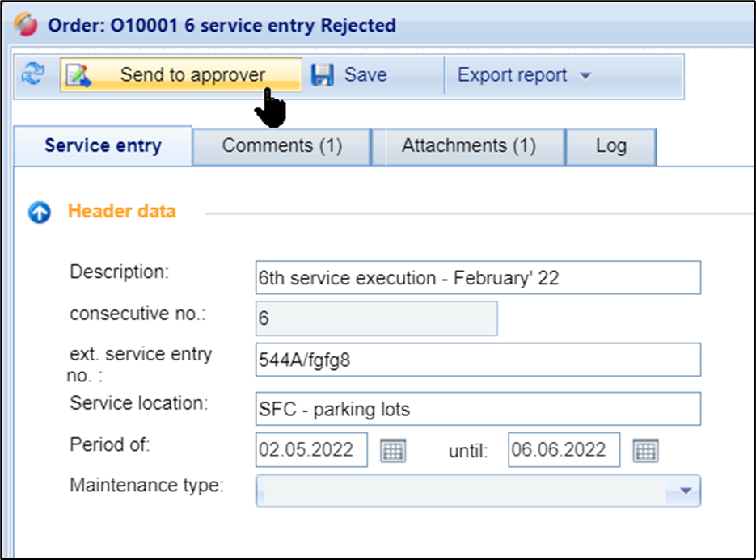Focus the ext. service entry no. field
Screen dimensions: 756x560
[477, 360]
